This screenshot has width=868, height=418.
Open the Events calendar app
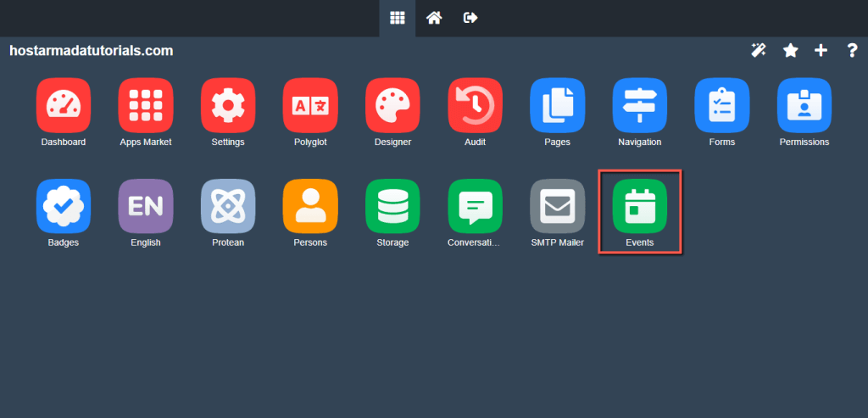[640, 207]
